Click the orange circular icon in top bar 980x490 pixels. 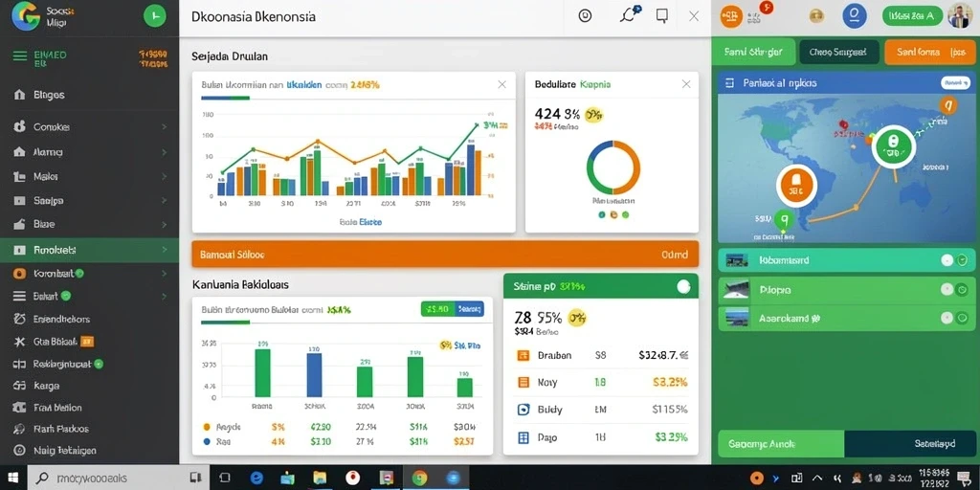[732, 16]
